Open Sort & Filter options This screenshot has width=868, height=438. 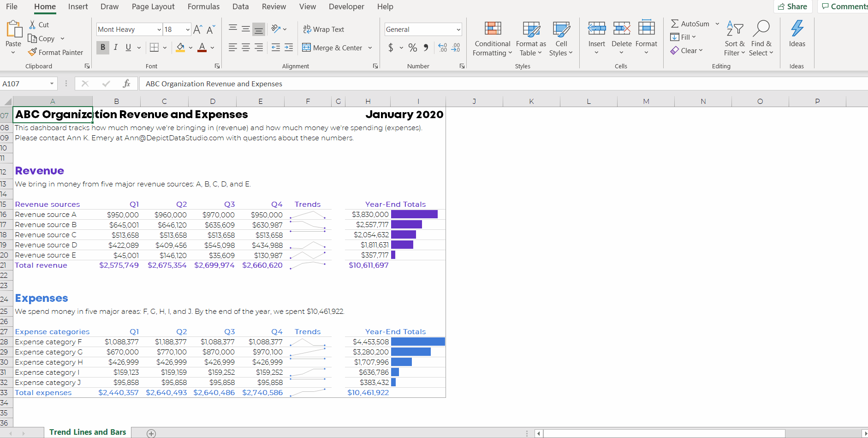pyautogui.click(x=735, y=39)
